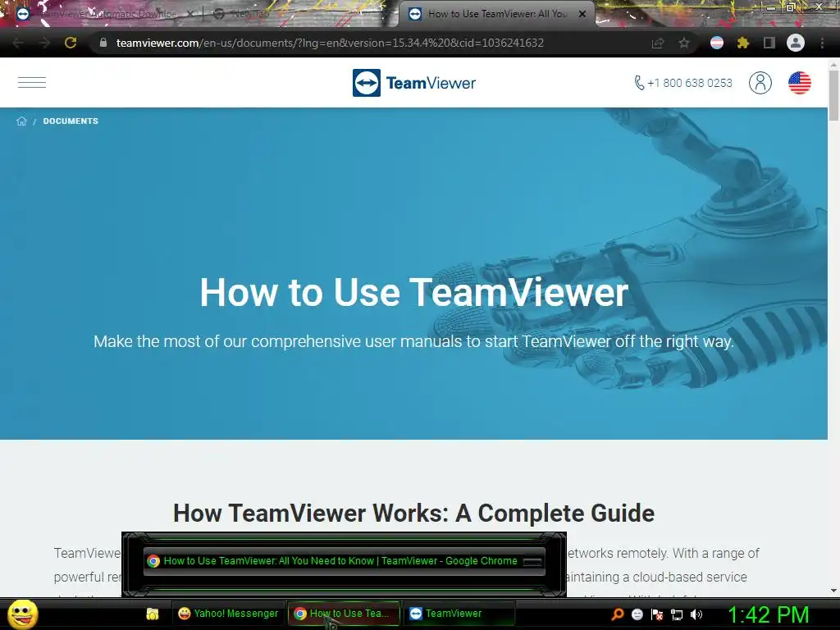Click the scrollbar up arrow
Screen dimensions: 840x630
point(833,65)
